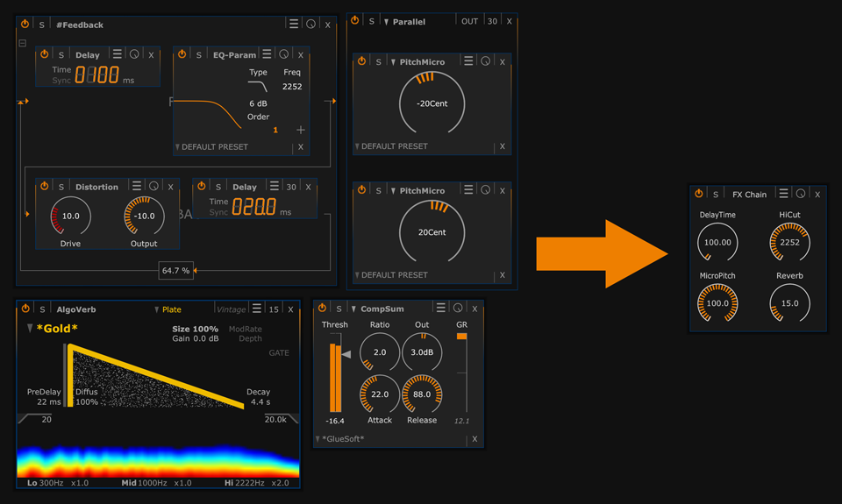Adjust the FX Chain HiCut macro knob
Image resolution: width=842 pixels, height=504 pixels.
(790, 242)
